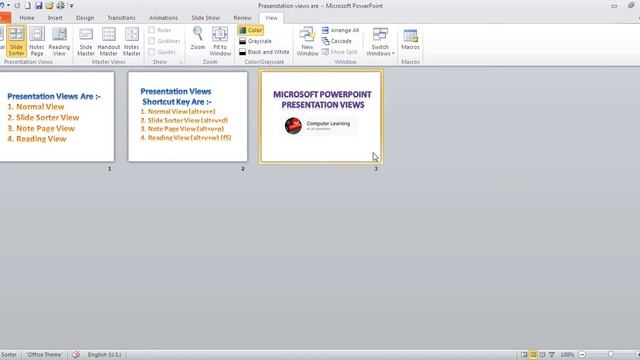Image resolution: width=640 pixels, height=360 pixels.
Task: Click the 'Office Theme' status bar entry
Action: 44,355
